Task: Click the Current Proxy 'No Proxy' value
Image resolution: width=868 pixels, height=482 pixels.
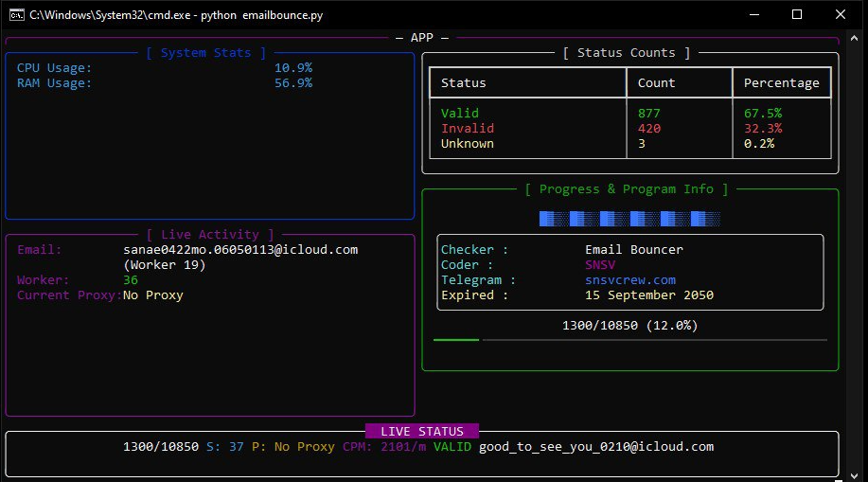Action: click(153, 295)
